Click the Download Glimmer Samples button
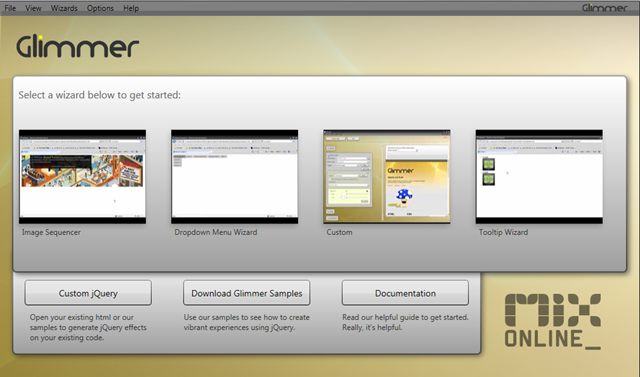This screenshot has width=640, height=377. pos(247,293)
